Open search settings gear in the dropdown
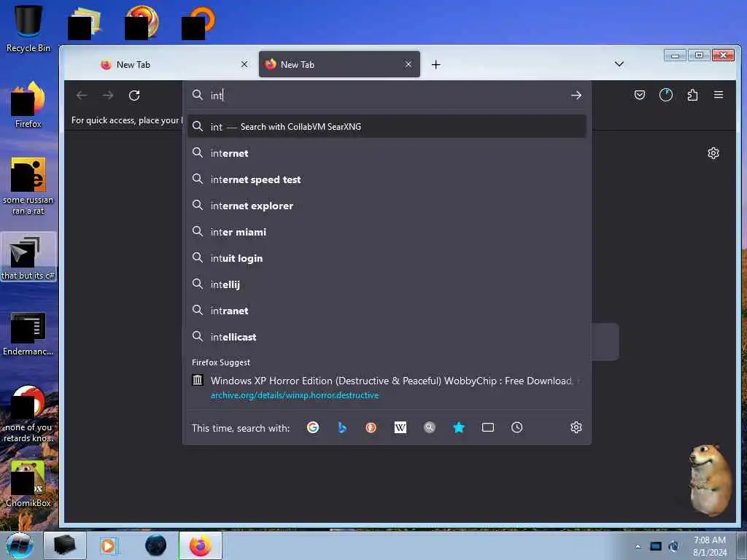Image resolution: width=747 pixels, height=560 pixels. [x=576, y=427]
